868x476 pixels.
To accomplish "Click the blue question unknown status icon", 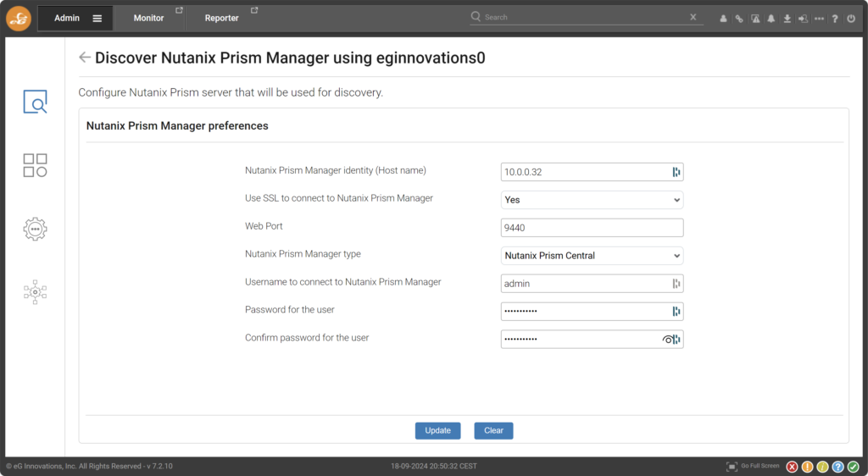I will (837, 467).
